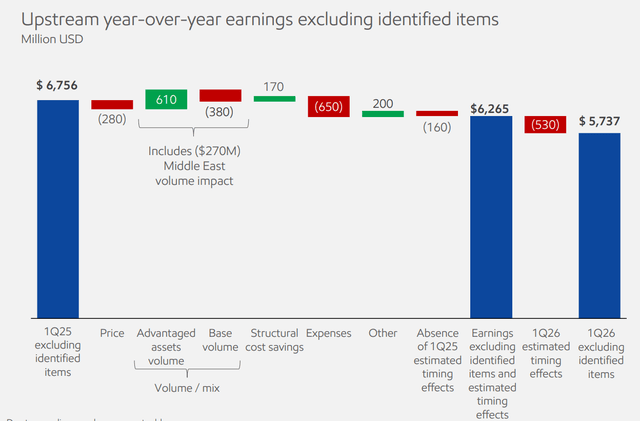The image size is (640, 421).
Task: Click the red bar labeled (650)
Action: pos(329,107)
